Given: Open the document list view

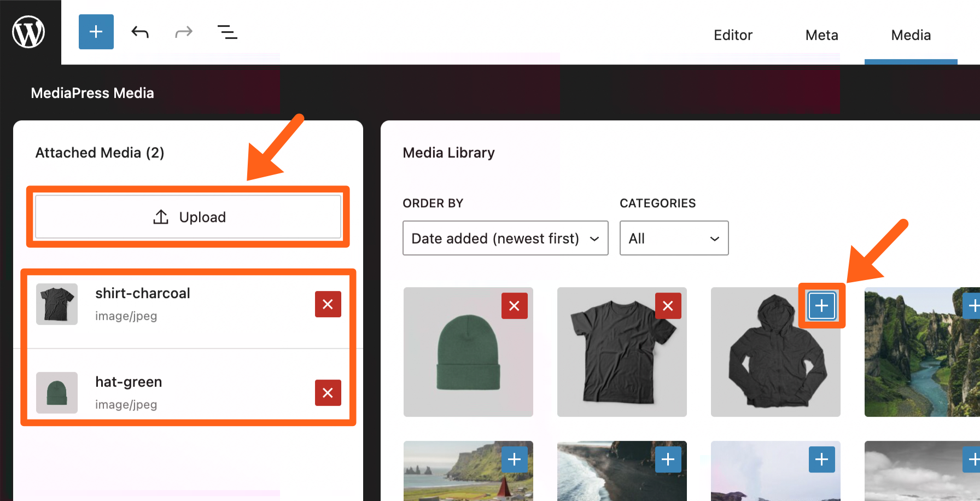Looking at the screenshot, I should pyautogui.click(x=227, y=32).
